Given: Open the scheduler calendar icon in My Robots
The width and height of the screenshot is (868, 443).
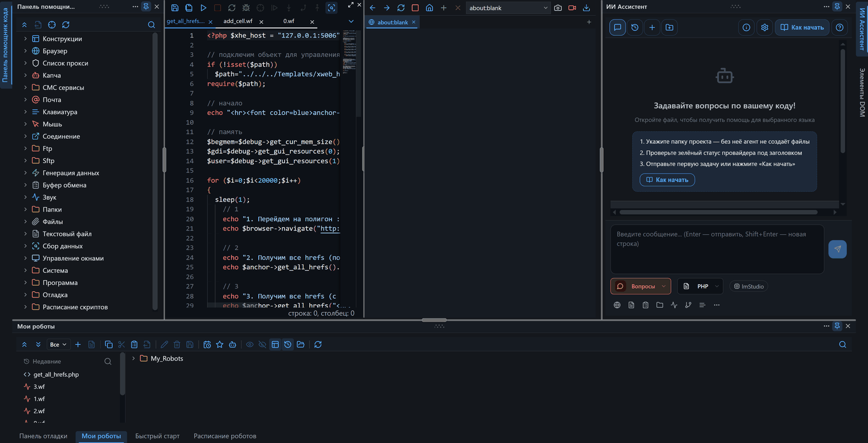Looking at the screenshot, I should [x=207, y=344].
